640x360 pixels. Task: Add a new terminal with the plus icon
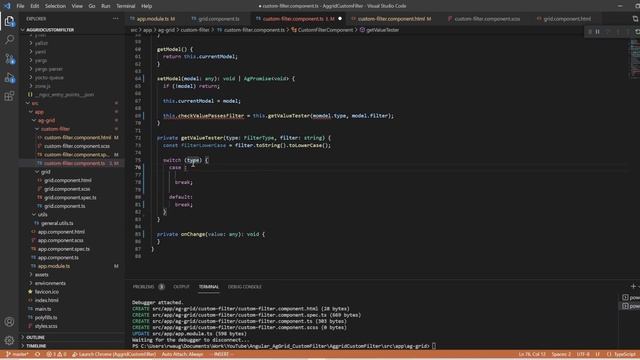633,287
